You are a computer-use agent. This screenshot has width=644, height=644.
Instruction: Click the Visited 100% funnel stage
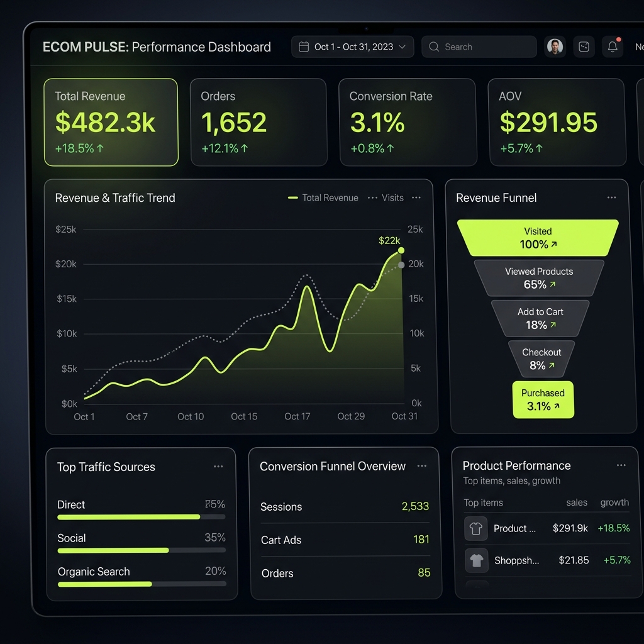538,238
